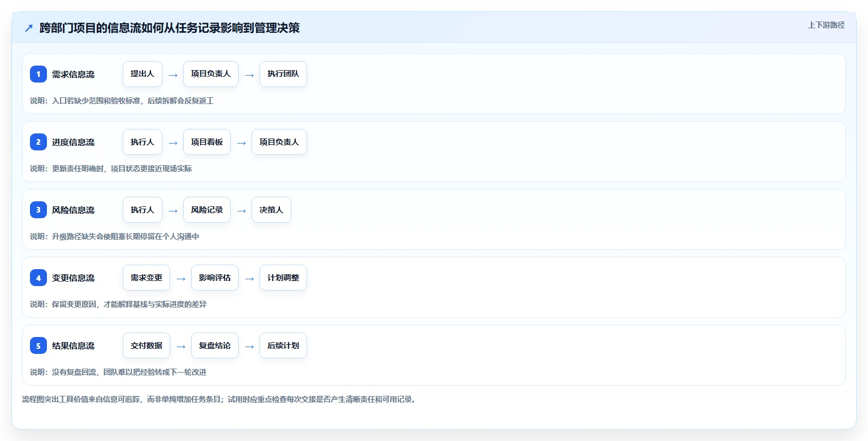868x441 pixels.
Task: Click the 决策人 node
Action: coord(271,210)
